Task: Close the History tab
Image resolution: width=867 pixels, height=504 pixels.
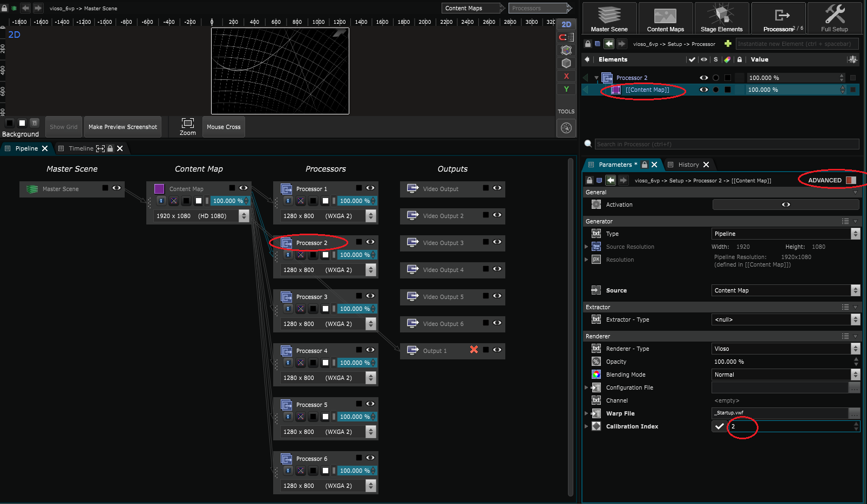Action: 706,165
